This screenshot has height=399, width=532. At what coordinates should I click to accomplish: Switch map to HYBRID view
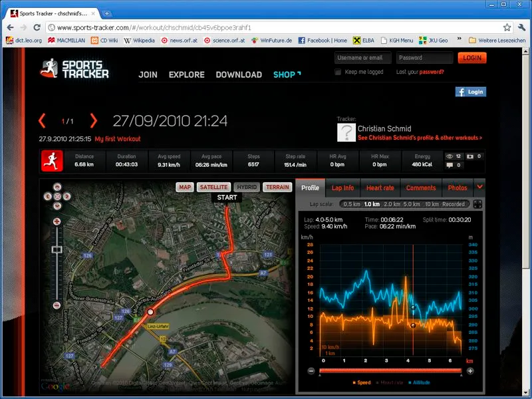(247, 188)
